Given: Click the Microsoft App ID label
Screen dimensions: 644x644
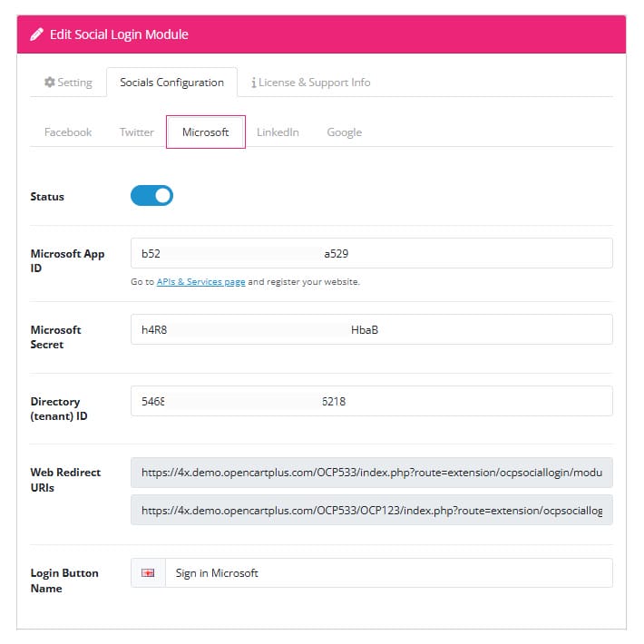Looking at the screenshot, I should [67, 261].
